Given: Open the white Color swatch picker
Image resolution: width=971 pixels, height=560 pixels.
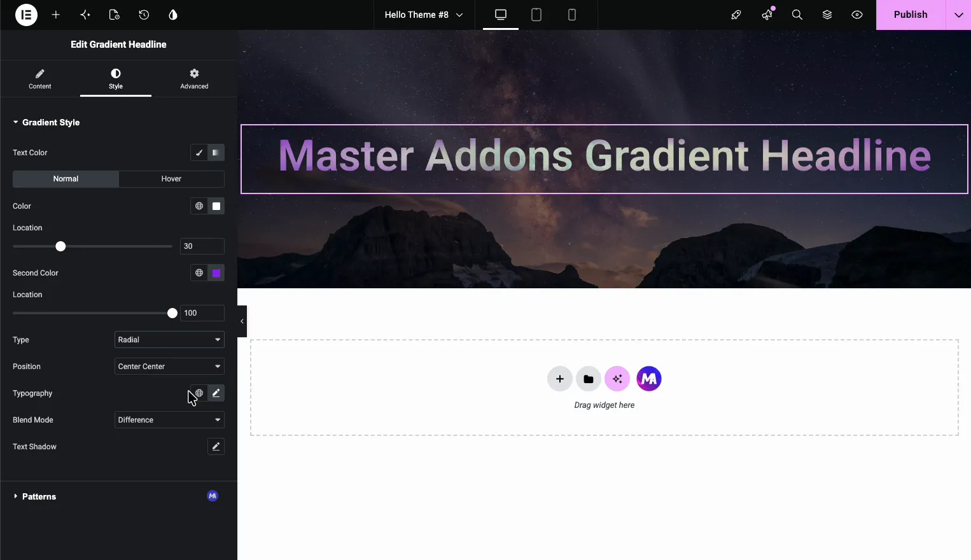Looking at the screenshot, I should tap(216, 206).
